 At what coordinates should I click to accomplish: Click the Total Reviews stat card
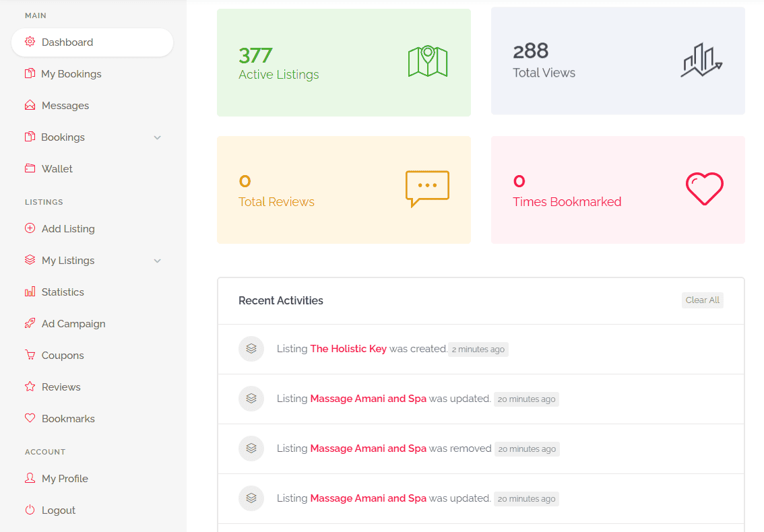pos(344,190)
